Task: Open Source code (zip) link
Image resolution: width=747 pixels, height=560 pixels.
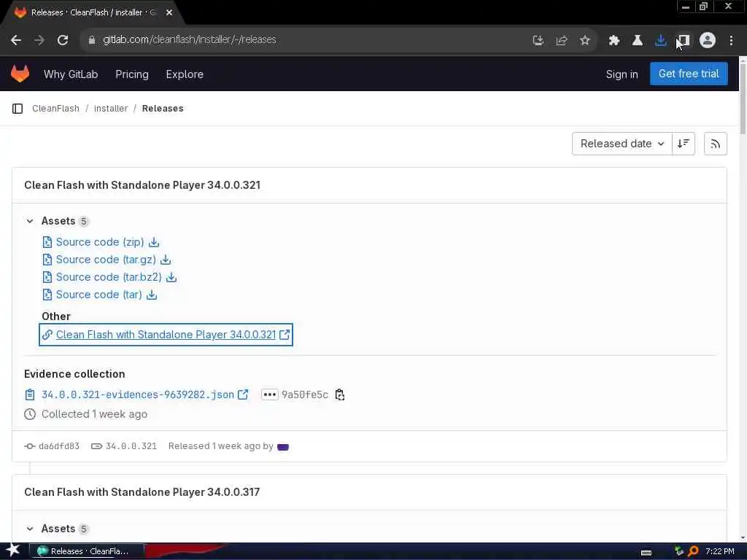Action: 99,242
